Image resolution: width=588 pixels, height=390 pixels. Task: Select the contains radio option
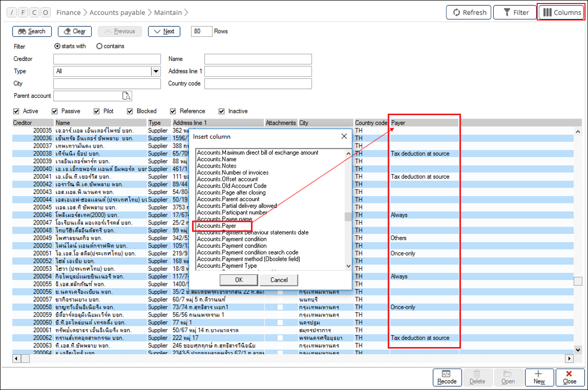coord(99,46)
